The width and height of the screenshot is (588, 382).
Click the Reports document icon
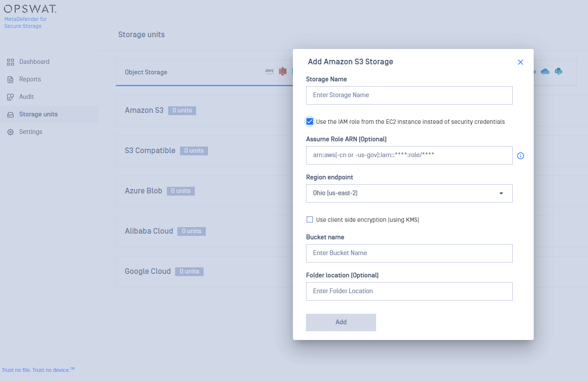[11, 80]
